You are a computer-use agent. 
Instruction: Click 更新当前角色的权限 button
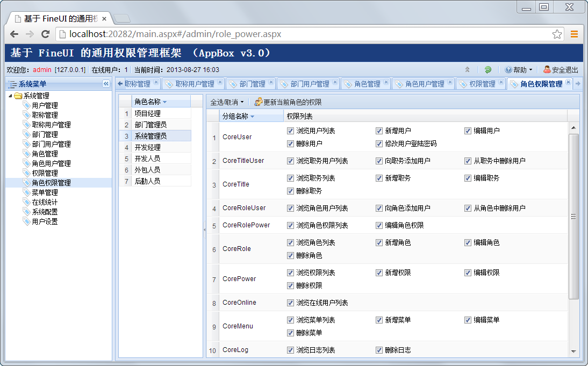tap(288, 102)
